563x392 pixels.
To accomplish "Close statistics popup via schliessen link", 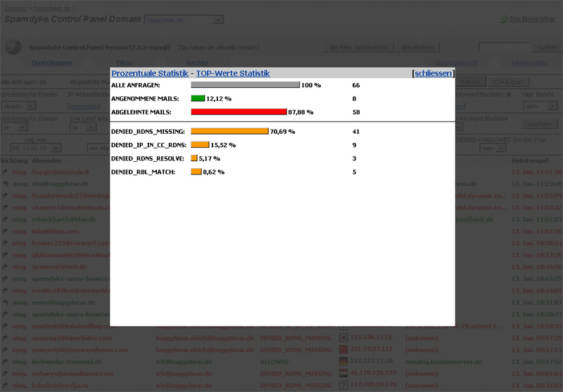I will pos(433,73).
